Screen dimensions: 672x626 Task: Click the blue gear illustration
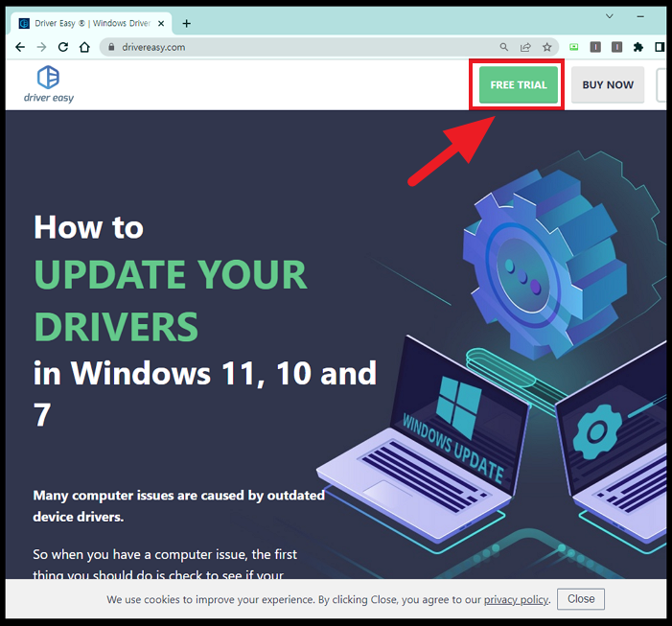[545, 266]
